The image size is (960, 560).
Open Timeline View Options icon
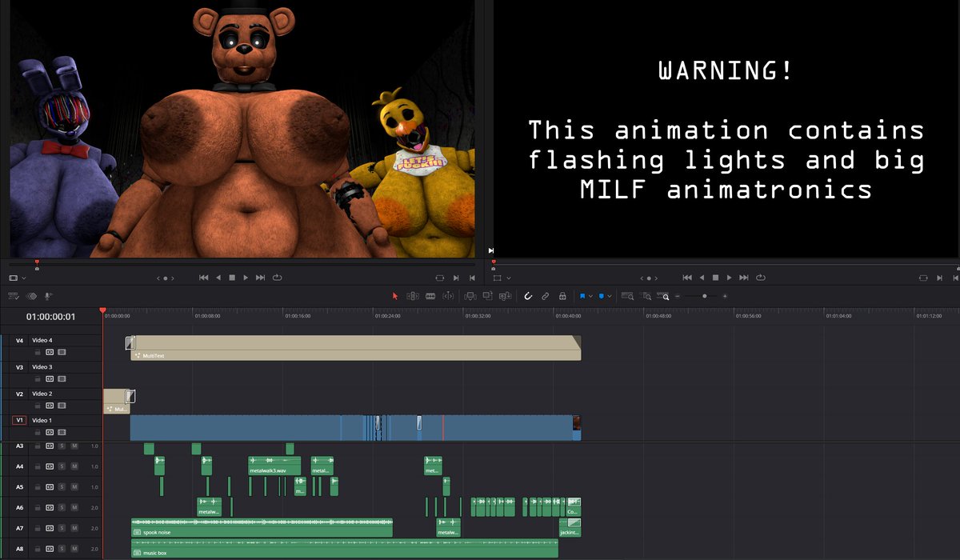tap(13, 296)
